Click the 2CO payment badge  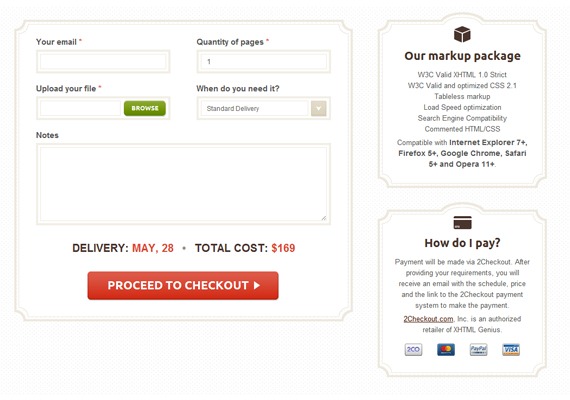413,349
